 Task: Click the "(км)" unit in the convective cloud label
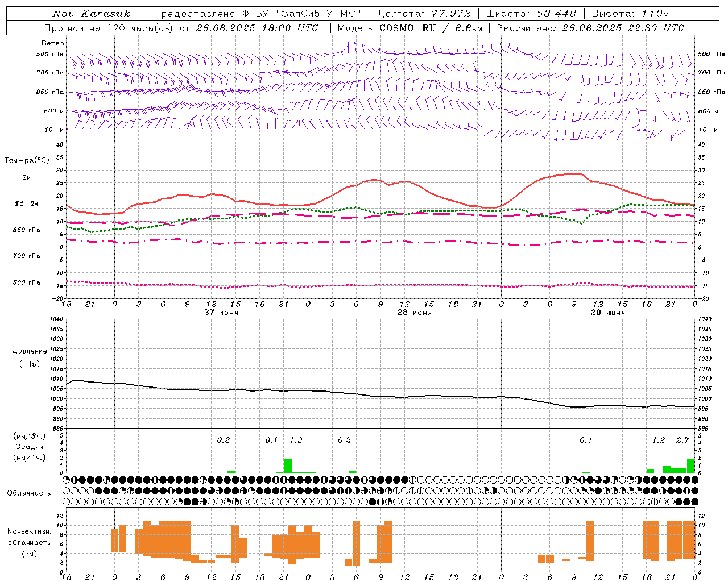30,554
